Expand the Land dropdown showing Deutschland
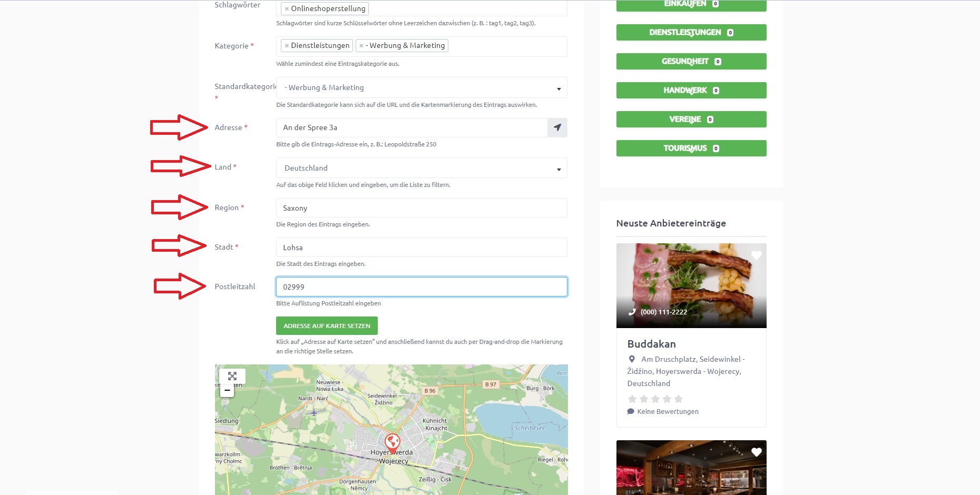 (422, 168)
